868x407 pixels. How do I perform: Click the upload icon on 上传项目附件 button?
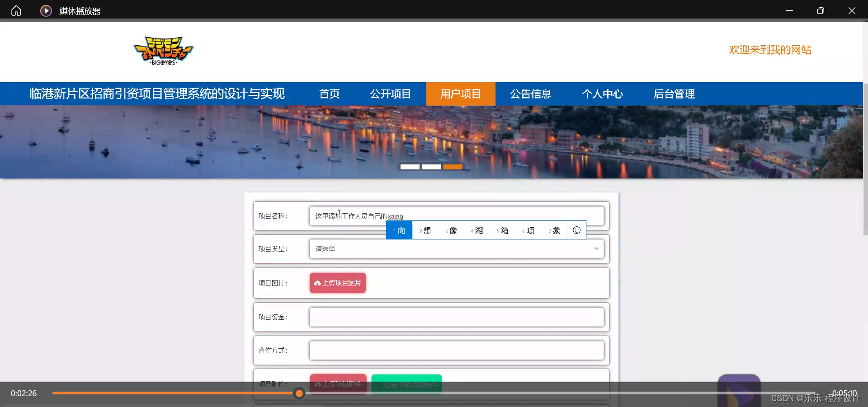click(318, 384)
